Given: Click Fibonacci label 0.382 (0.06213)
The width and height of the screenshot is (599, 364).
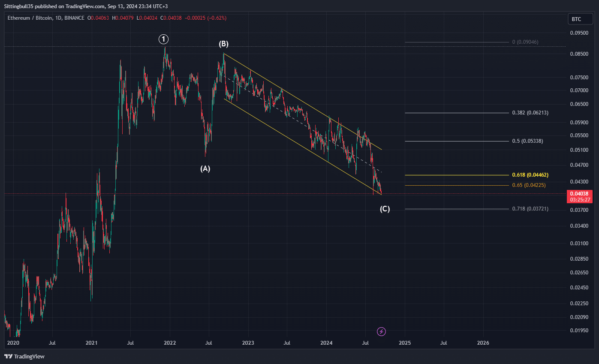Looking at the screenshot, I should click(530, 113).
